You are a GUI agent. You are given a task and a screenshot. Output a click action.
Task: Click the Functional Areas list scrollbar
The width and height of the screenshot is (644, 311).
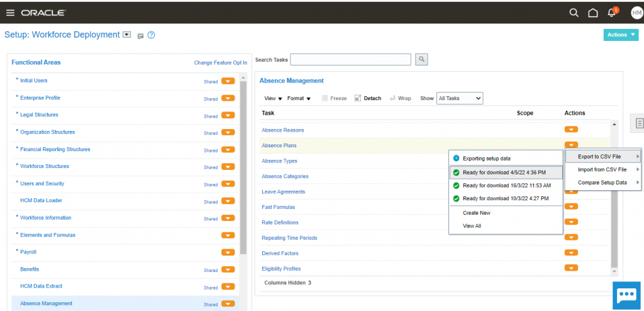coord(243,157)
